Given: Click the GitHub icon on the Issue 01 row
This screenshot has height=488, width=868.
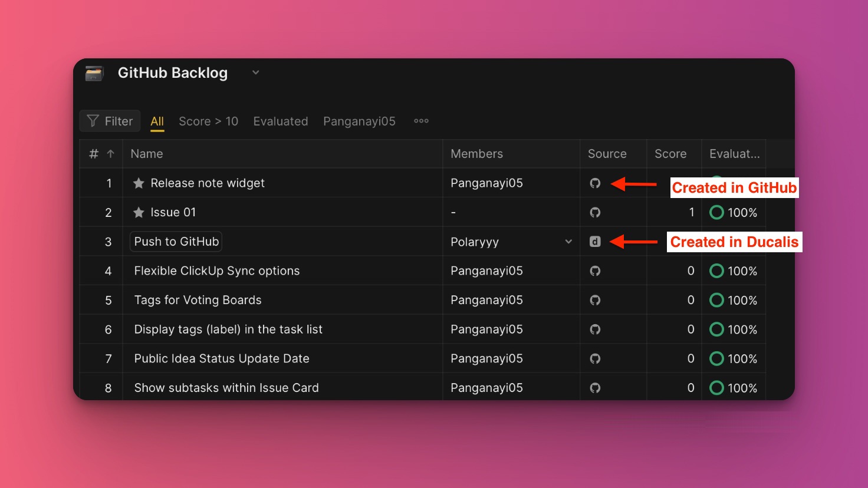Looking at the screenshot, I should click(x=594, y=212).
